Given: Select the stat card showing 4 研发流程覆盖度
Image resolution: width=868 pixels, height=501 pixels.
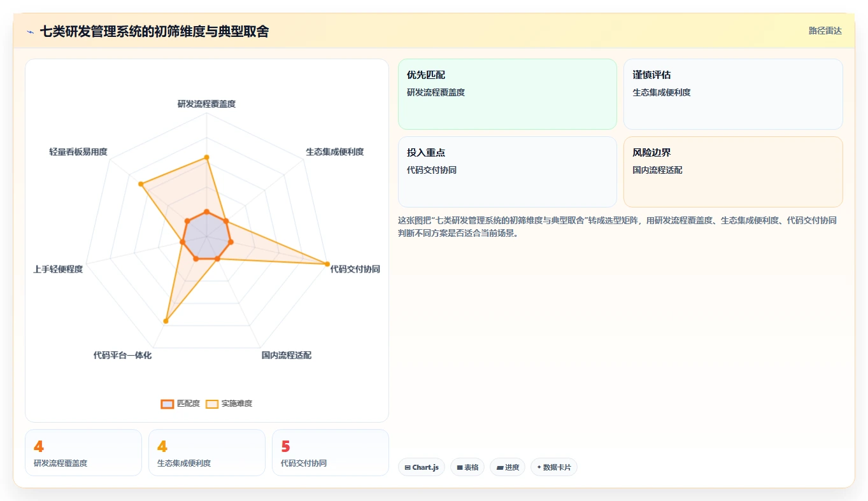Looking at the screenshot, I should (x=83, y=453).
